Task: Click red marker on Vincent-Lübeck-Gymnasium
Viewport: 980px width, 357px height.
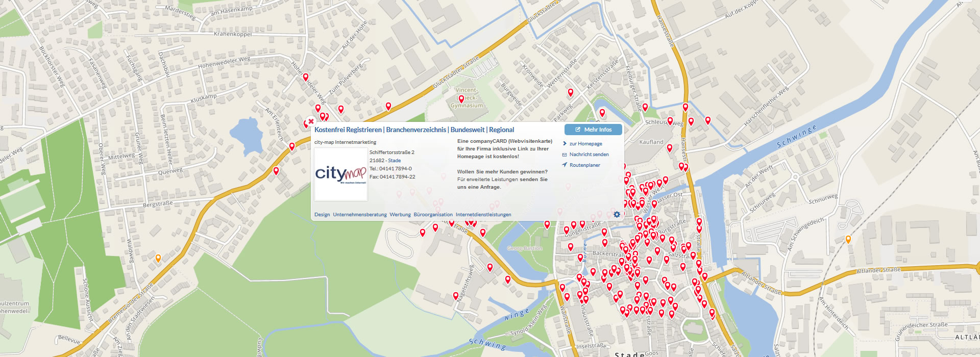Action: 461,98
